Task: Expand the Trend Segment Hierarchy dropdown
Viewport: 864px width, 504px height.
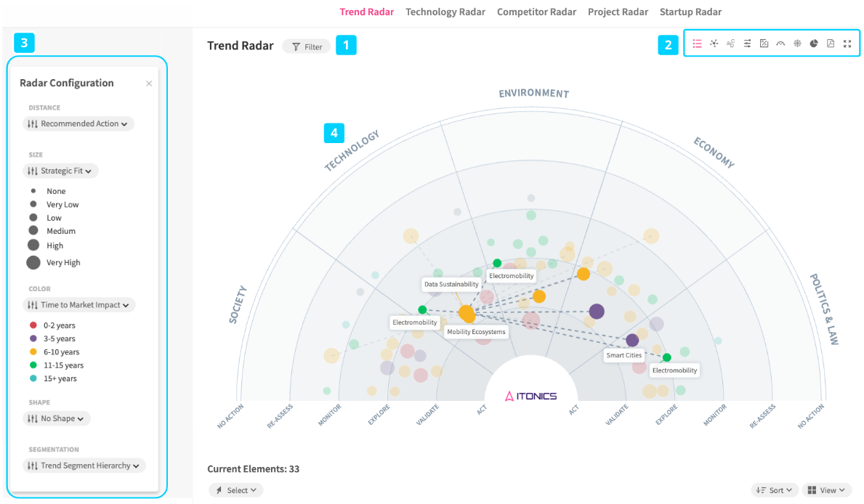Action: [x=84, y=466]
